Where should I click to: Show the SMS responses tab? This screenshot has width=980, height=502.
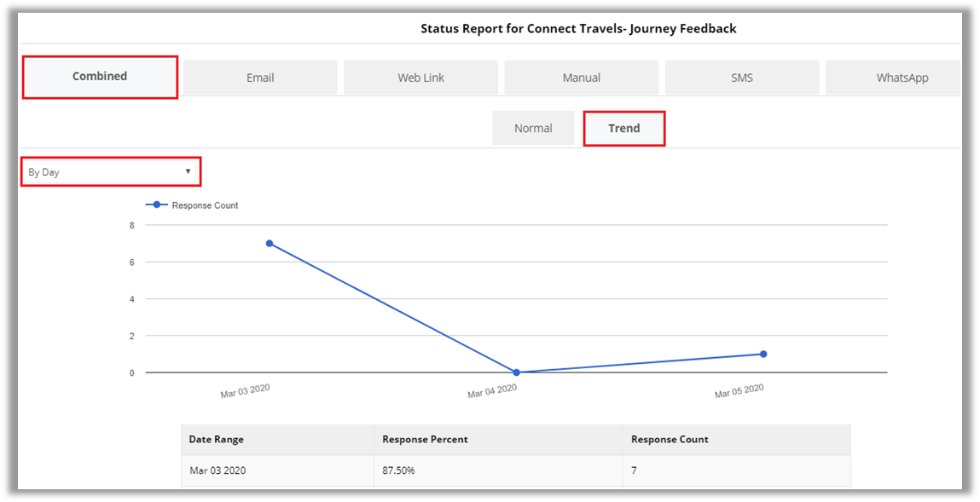pos(741,78)
